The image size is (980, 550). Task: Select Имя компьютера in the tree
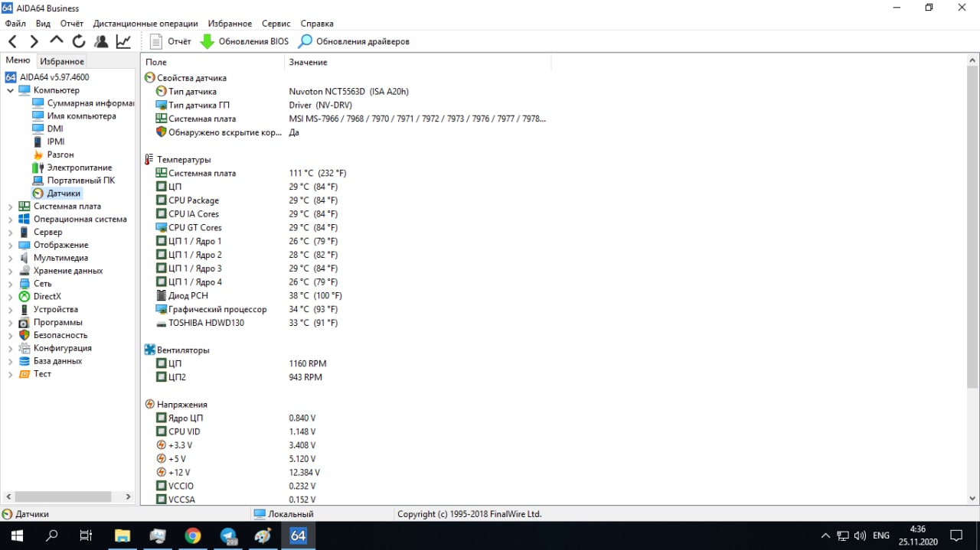point(74,116)
